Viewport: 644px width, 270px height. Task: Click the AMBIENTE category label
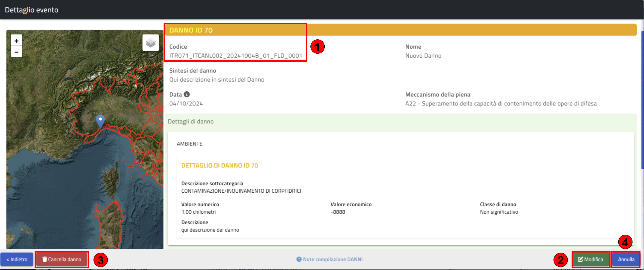tap(189, 144)
